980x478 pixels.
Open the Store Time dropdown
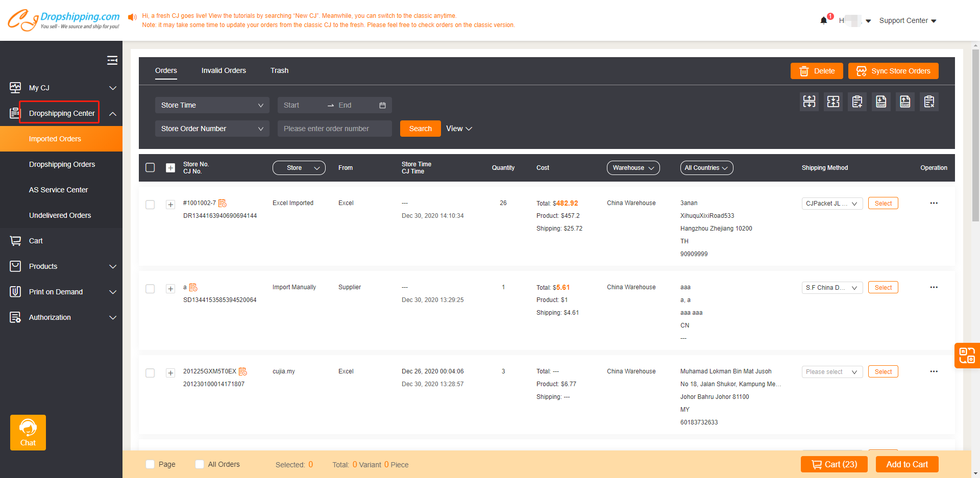point(212,105)
